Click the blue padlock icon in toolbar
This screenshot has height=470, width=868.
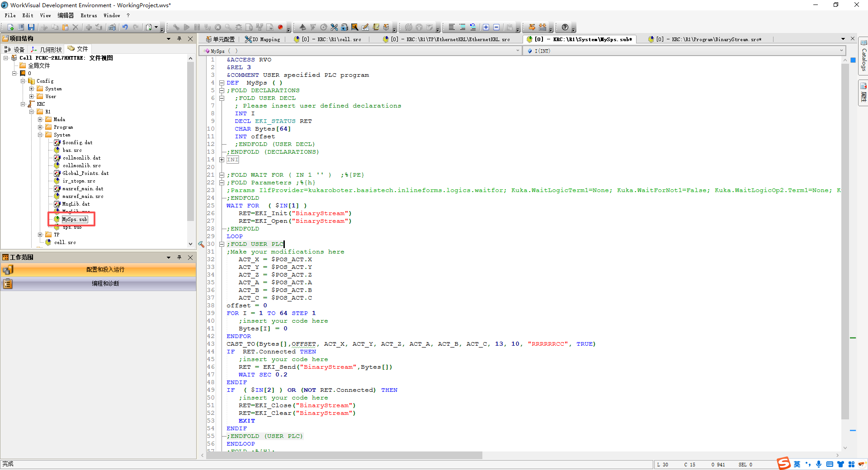[344, 28]
